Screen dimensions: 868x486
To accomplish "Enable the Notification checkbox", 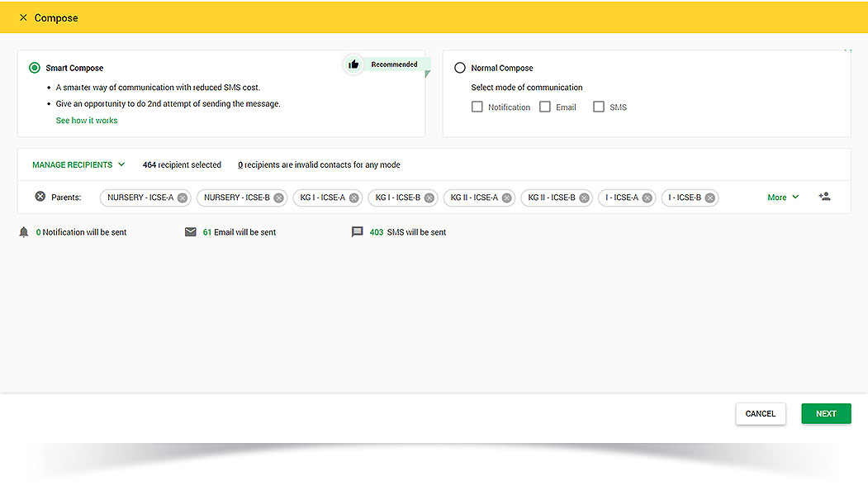I will (477, 107).
